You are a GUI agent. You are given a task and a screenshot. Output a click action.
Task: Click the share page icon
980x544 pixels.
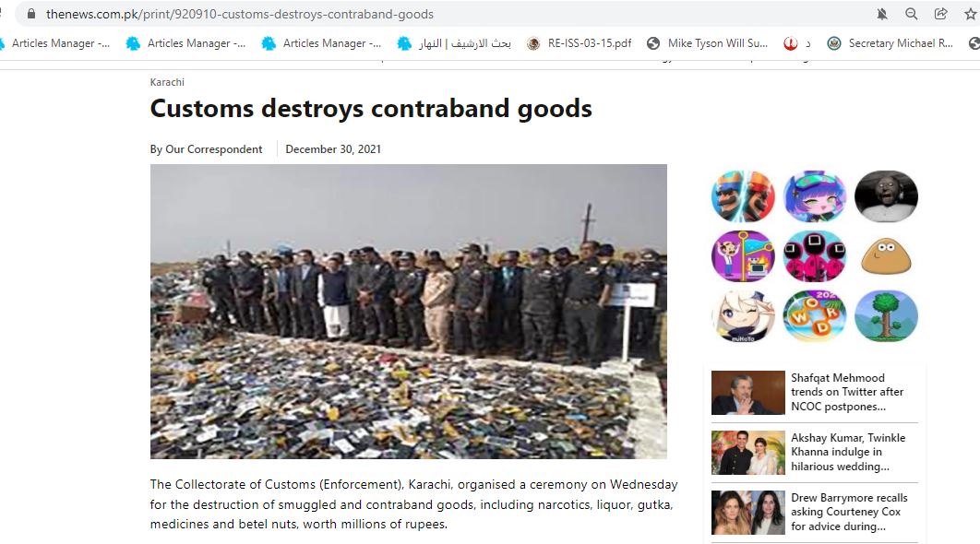[940, 14]
